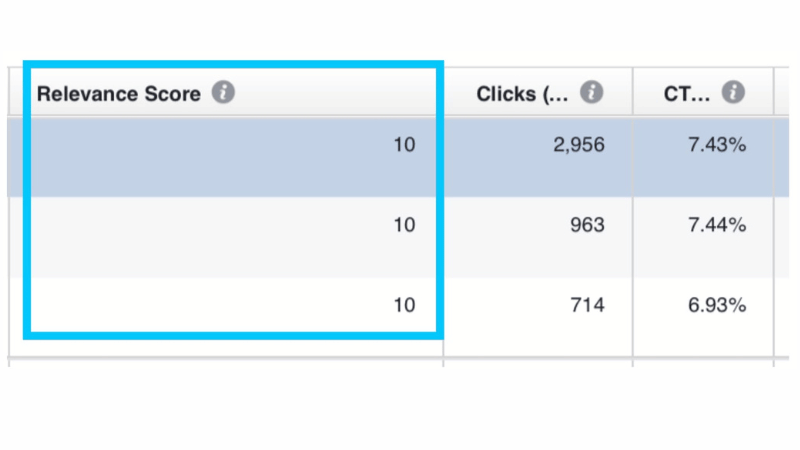Click the divider between Relevance Score and Clicks headers
800x450 pixels.
click(443, 92)
